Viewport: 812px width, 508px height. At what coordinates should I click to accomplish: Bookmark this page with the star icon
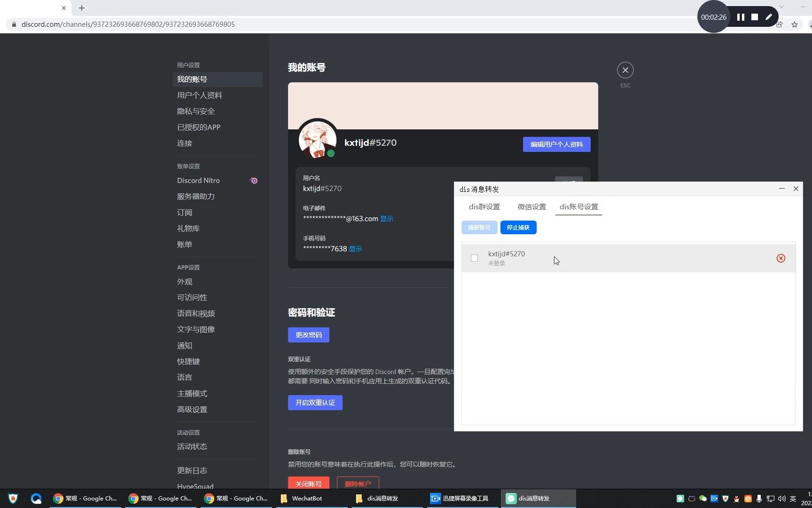[x=795, y=24]
